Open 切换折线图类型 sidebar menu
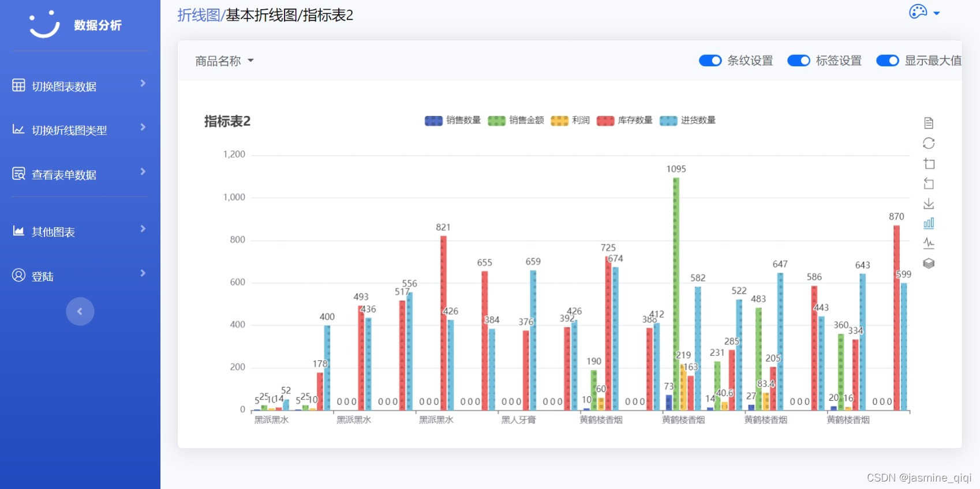Image resolution: width=980 pixels, height=489 pixels. [x=80, y=129]
